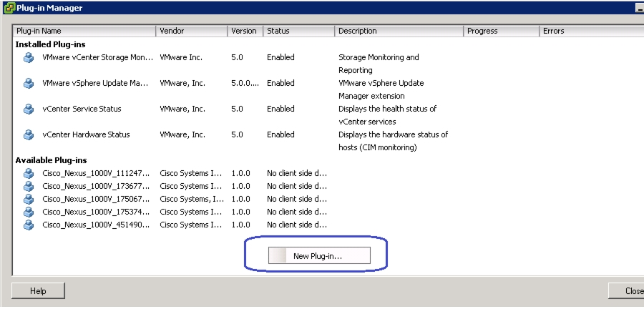
Task: Click the Available Plug-ins group heading
Action: 52,160
